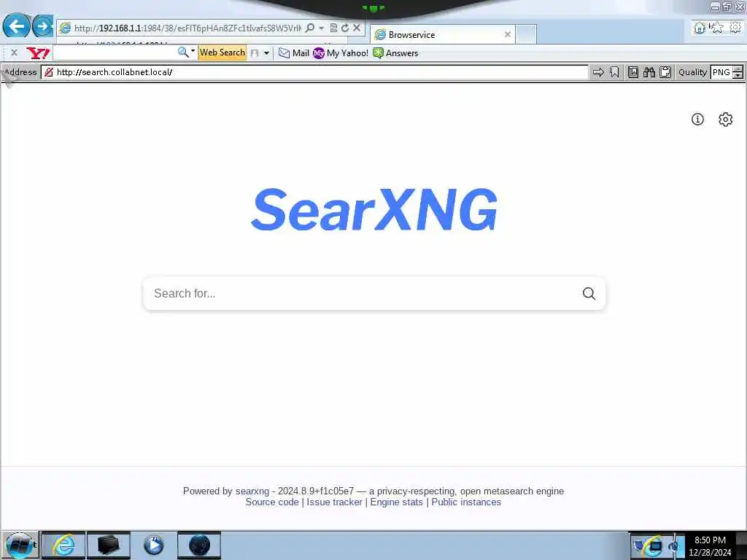The height and width of the screenshot is (560, 747).
Task: Click the SearXNG logo
Action: (x=374, y=209)
